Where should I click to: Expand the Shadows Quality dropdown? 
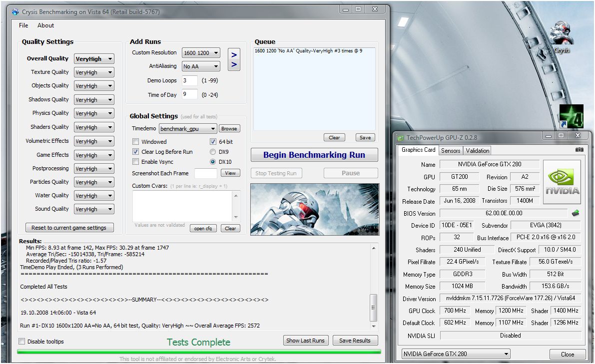(94, 100)
